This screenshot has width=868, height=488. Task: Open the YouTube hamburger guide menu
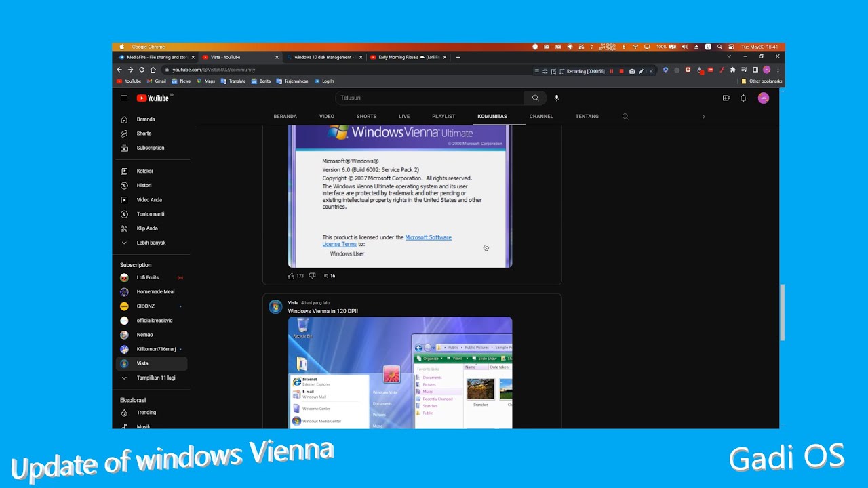coord(124,98)
